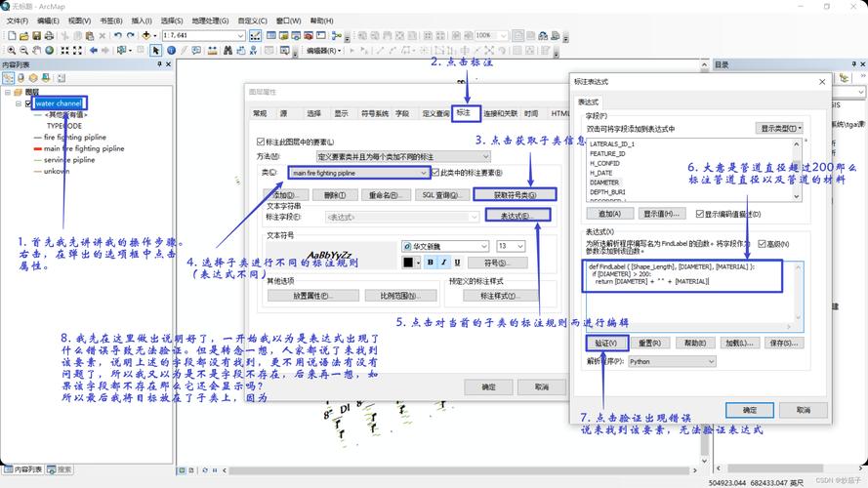The image size is (868, 488).
Task: Click the fields list vertical scrollbar
Action: 797,170
